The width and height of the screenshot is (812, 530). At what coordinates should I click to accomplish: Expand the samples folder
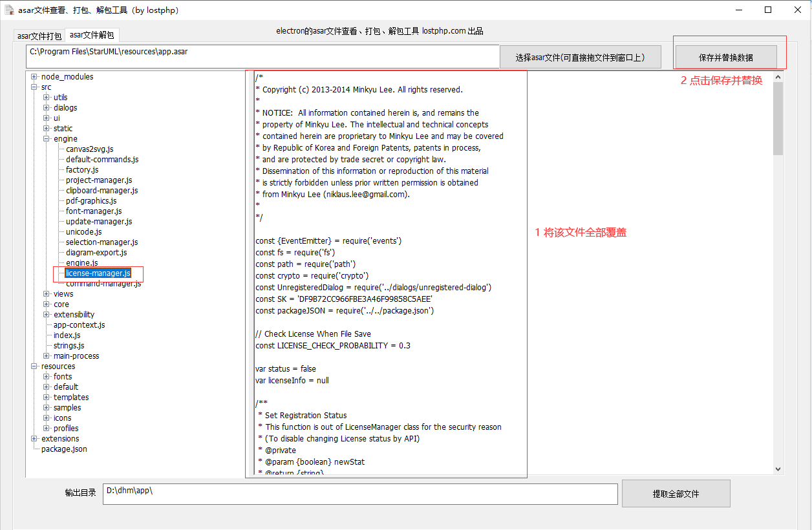coord(45,407)
